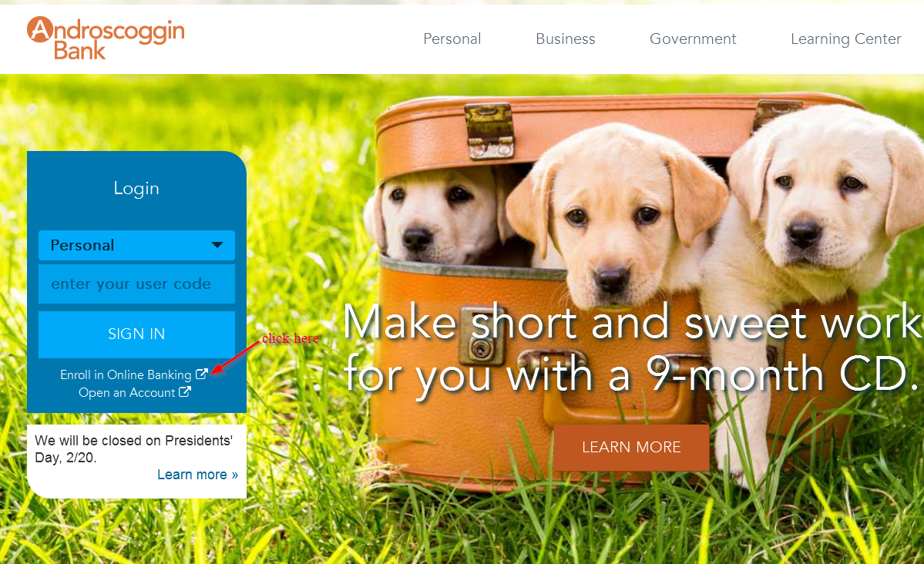The image size is (924, 564).
Task: Follow the Enroll in Online Banking link
Action: (126, 374)
